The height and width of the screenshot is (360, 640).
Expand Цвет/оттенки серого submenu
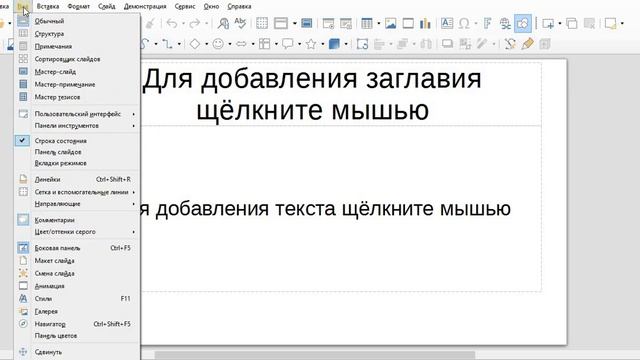(77, 231)
